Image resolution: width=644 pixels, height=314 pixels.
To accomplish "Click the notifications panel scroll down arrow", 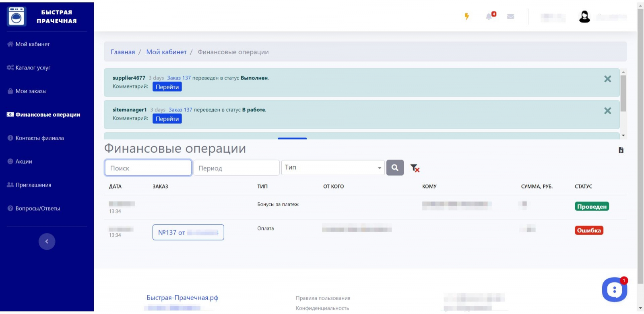I will pos(623,135).
